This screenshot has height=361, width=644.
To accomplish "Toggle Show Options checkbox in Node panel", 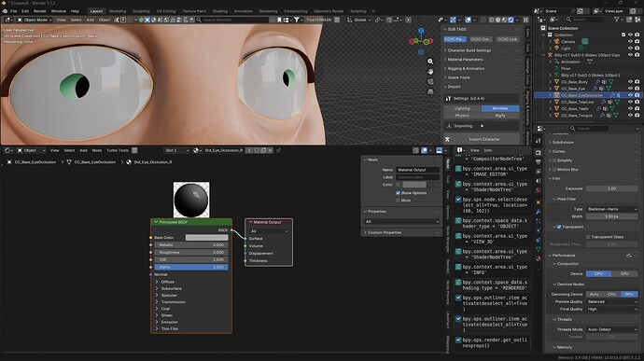I will pos(398,193).
